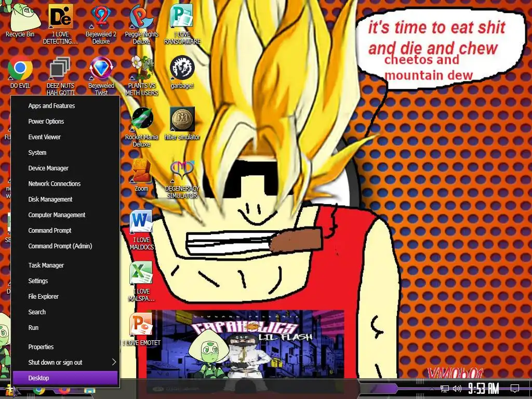This screenshot has width=532, height=399.
Task: Open I LOVE MALSPA Excel icon
Action: [x=141, y=282]
